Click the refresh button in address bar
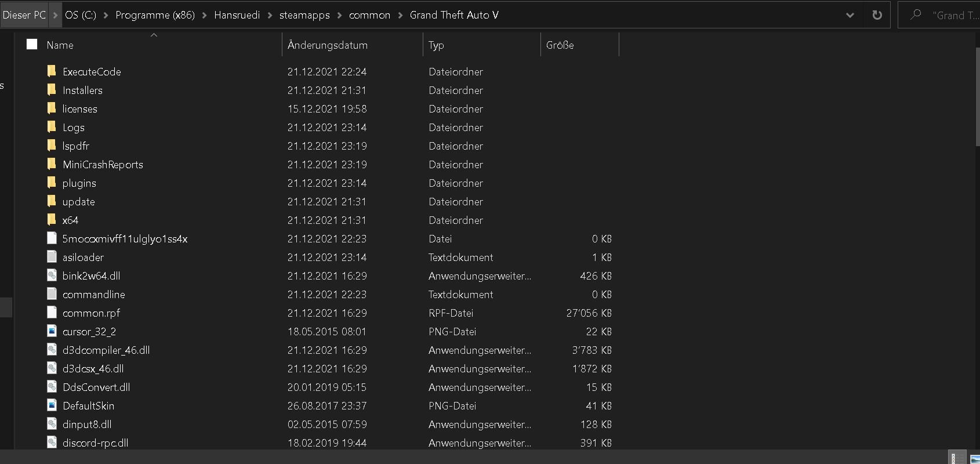The height and width of the screenshot is (464, 980). [x=877, y=15]
